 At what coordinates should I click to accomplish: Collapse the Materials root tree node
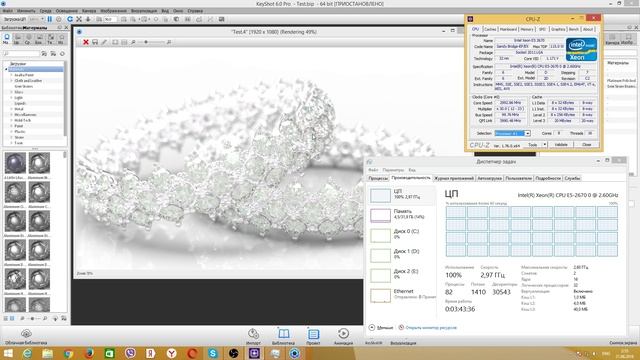tap(6, 69)
